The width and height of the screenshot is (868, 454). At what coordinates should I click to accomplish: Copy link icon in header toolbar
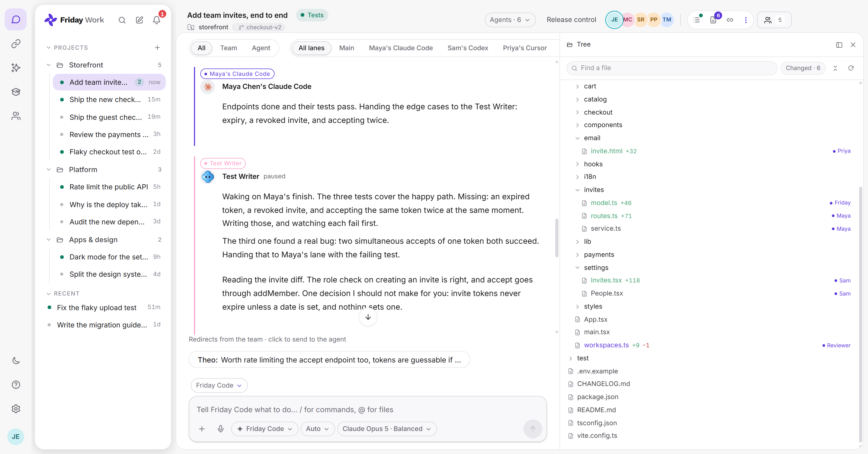tap(730, 20)
